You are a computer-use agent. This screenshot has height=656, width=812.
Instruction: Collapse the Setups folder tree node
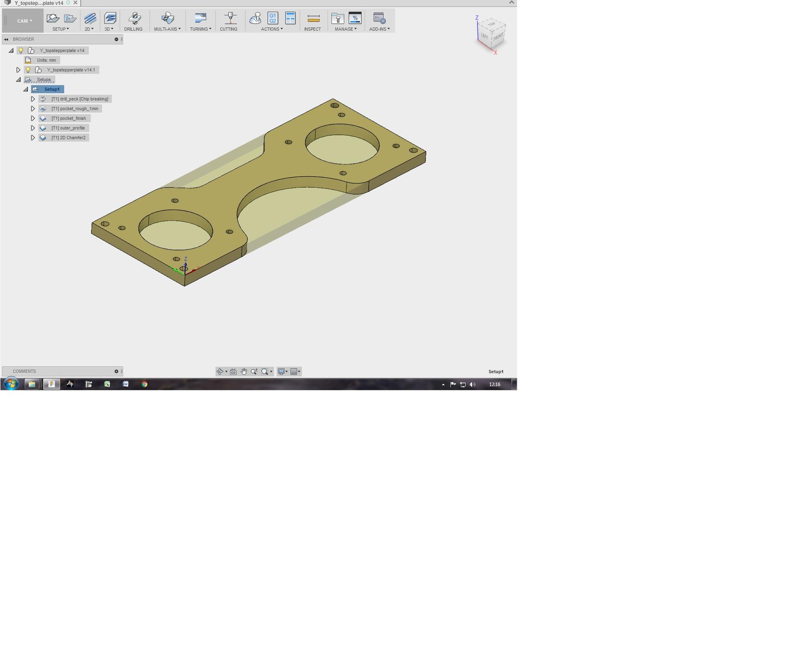tap(18, 80)
